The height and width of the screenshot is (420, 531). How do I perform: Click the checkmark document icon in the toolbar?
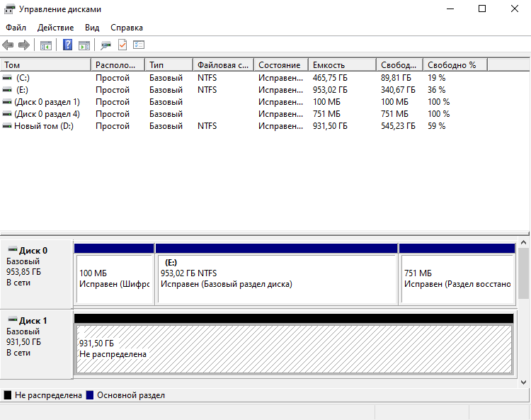click(122, 45)
